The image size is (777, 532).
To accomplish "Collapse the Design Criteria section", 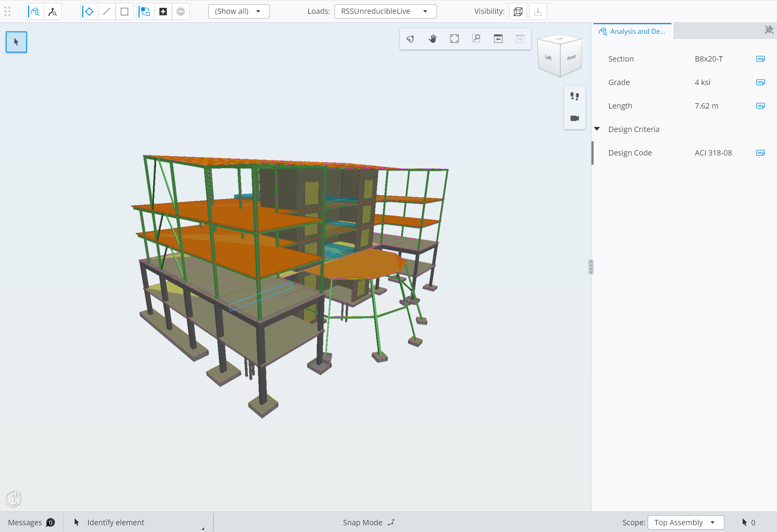I will (597, 129).
